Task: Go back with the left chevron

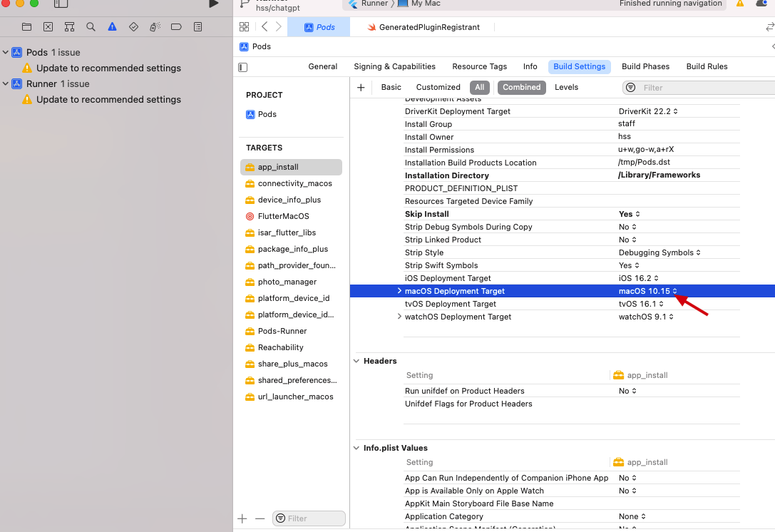Action: coord(265,26)
